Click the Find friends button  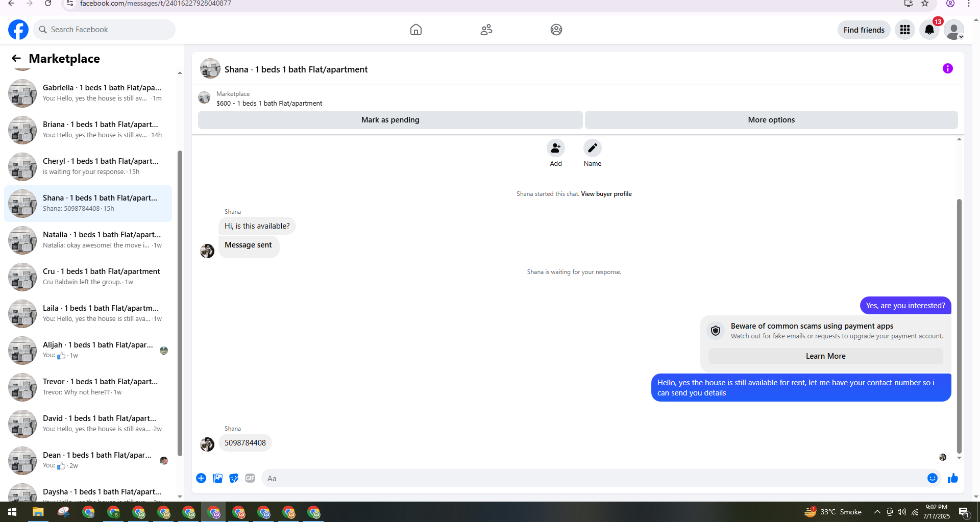(864, 30)
